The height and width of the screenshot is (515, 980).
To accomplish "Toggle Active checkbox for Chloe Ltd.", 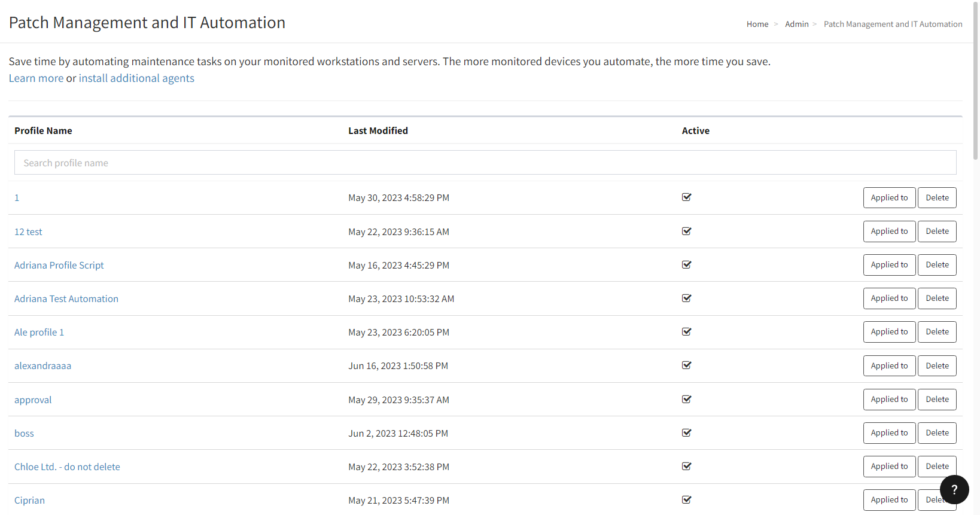I will [687, 466].
